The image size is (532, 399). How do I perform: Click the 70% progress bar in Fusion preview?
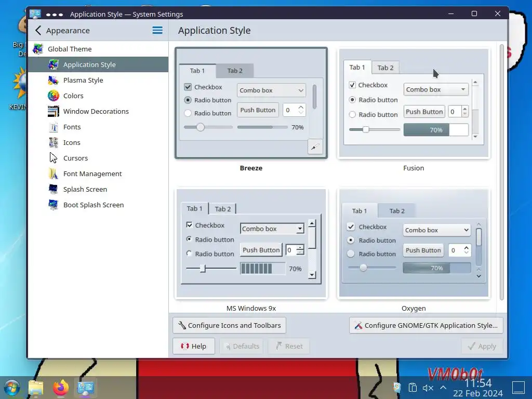point(436,130)
